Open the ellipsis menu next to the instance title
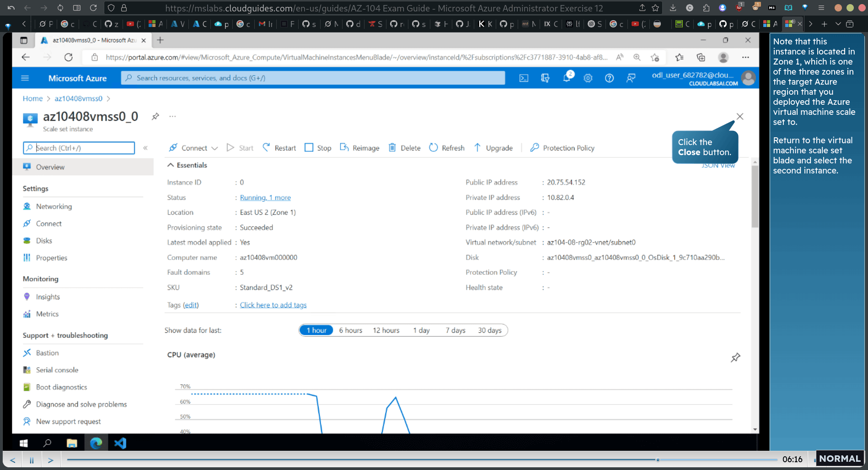 (x=172, y=116)
